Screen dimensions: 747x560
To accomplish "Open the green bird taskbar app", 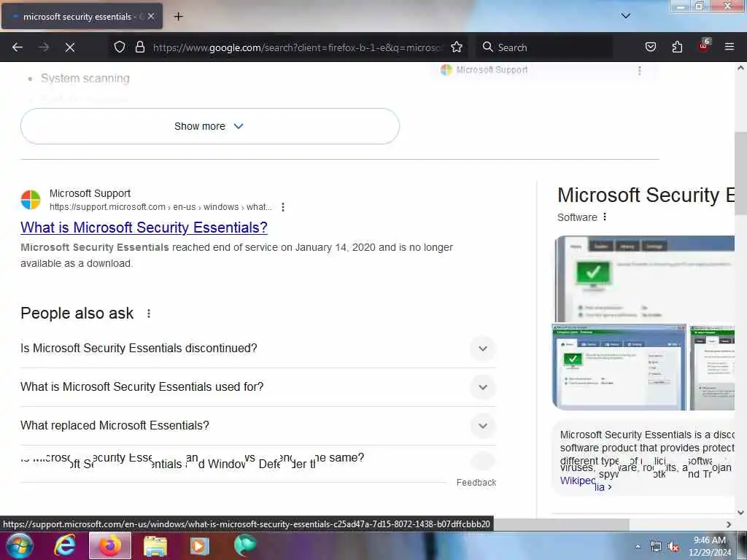I will click(x=245, y=545).
